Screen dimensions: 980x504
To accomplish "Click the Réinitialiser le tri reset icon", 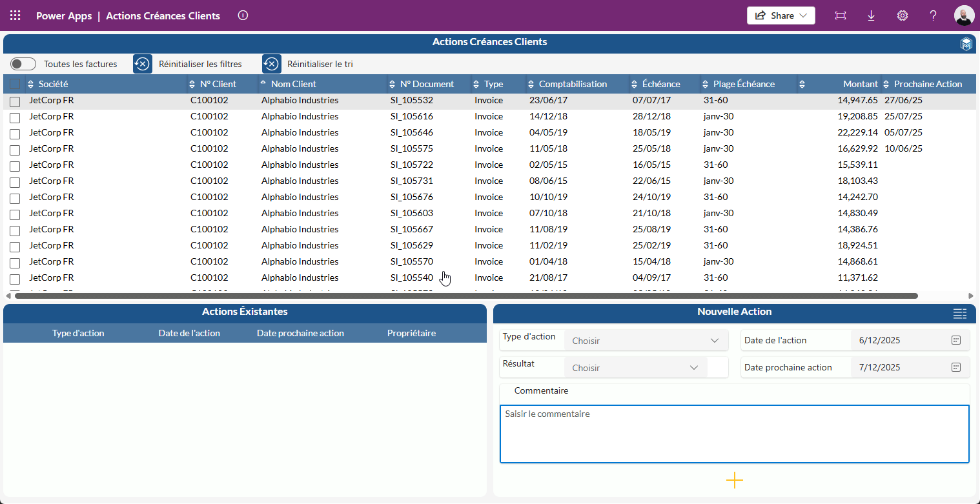I will click(x=272, y=64).
